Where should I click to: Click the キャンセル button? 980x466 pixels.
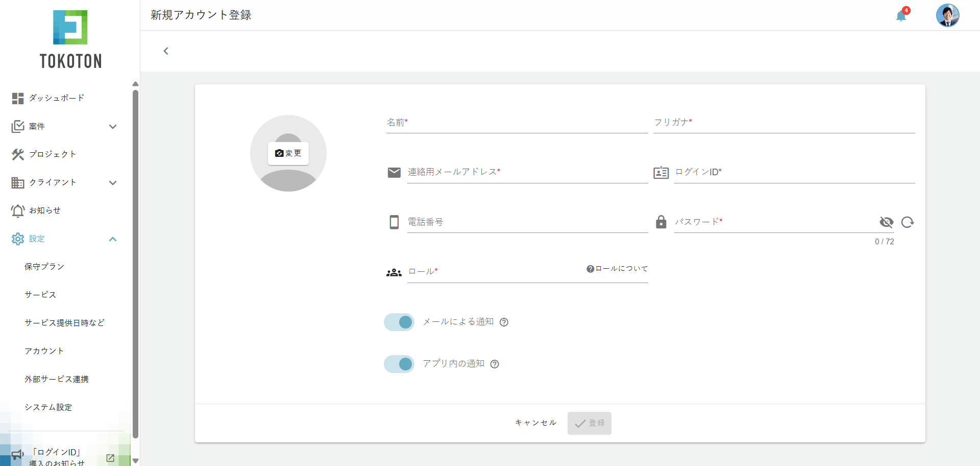(x=535, y=423)
